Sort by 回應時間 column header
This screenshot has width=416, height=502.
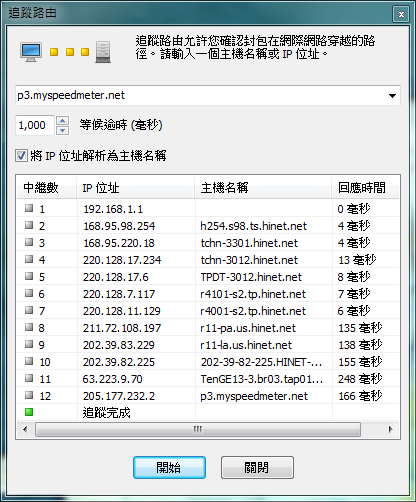tap(365, 188)
